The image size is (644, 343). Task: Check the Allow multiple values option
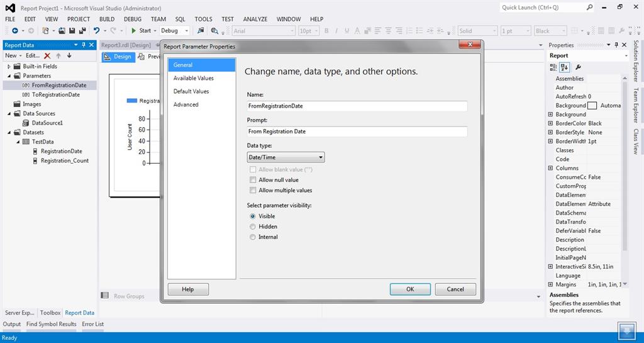tap(253, 190)
